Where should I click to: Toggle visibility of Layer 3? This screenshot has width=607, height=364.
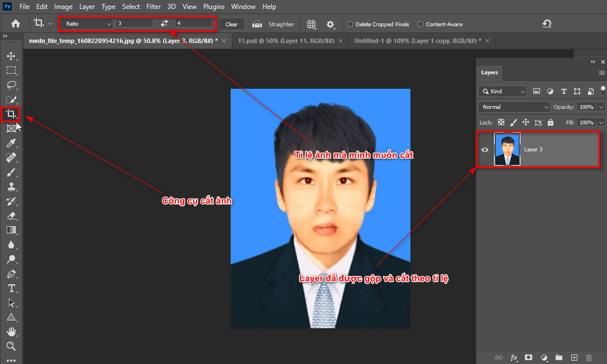click(485, 149)
